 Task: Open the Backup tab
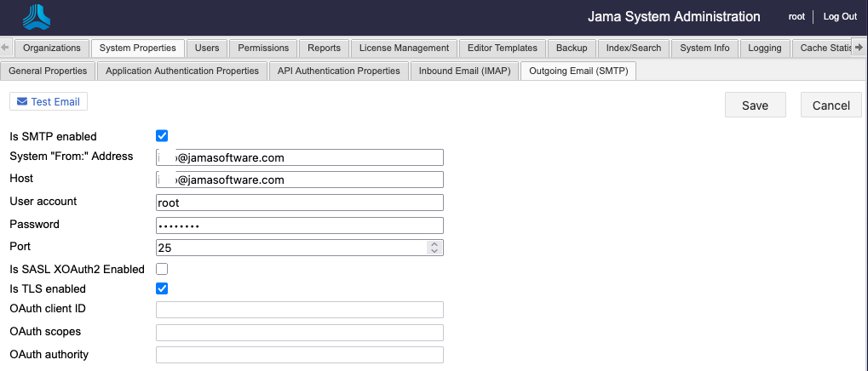572,49
